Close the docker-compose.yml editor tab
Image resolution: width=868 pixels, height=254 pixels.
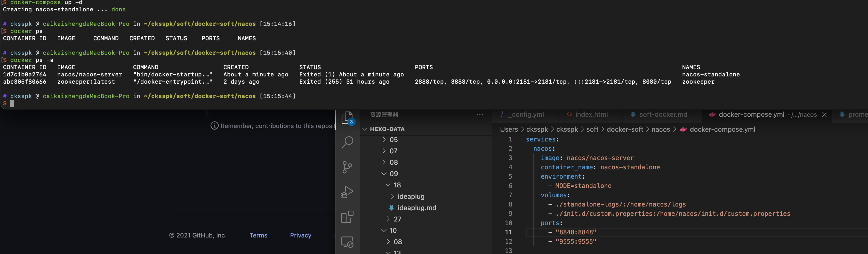tap(825, 115)
